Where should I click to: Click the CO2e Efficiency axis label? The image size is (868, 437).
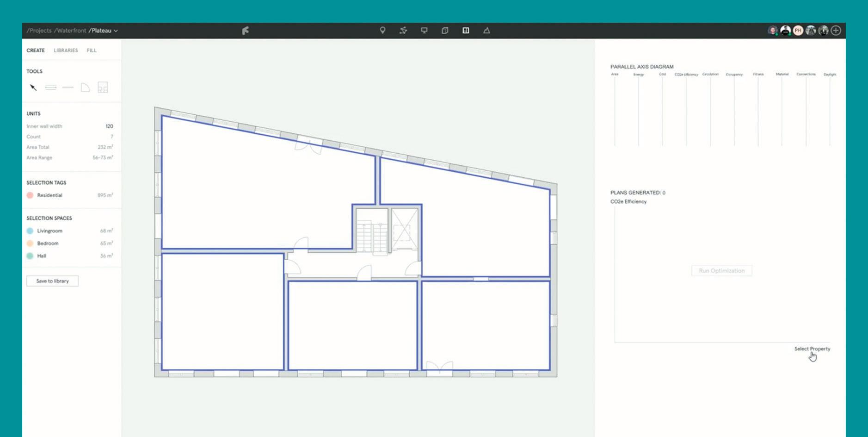tap(686, 75)
